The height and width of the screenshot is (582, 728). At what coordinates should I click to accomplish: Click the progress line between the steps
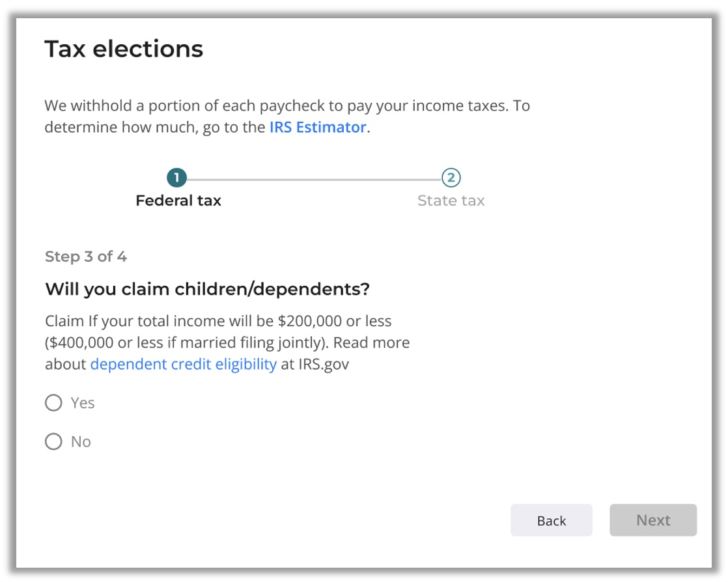pyautogui.click(x=314, y=178)
